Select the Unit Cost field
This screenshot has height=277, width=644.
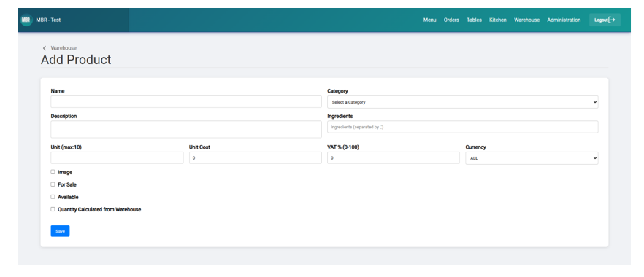[255, 157]
